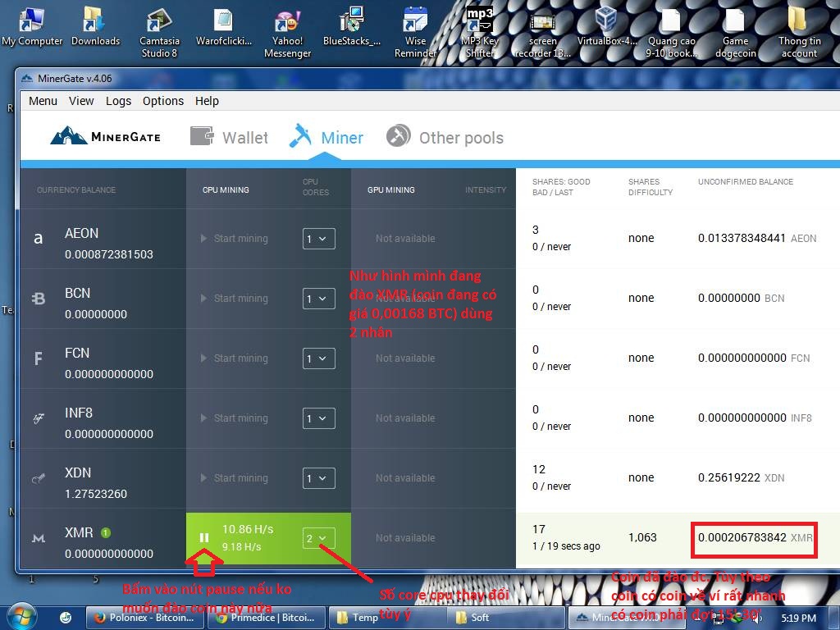Click the XMR shares difficulty value 1,063

point(641,537)
